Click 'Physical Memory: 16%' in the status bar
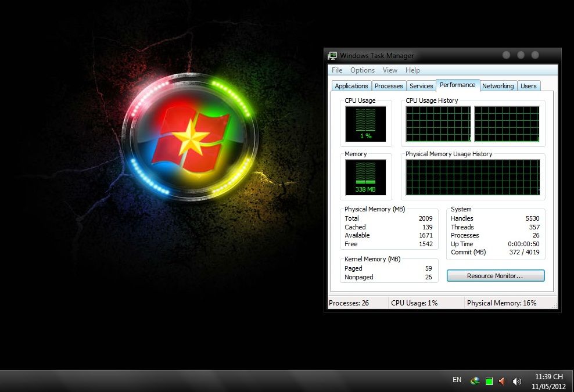This screenshot has width=574, height=392. tap(501, 303)
